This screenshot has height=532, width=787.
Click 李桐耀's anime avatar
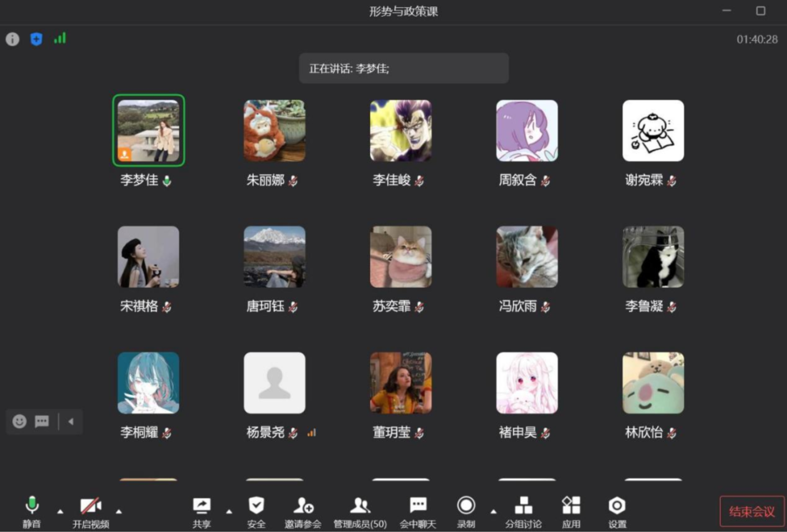click(x=148, y=383)
